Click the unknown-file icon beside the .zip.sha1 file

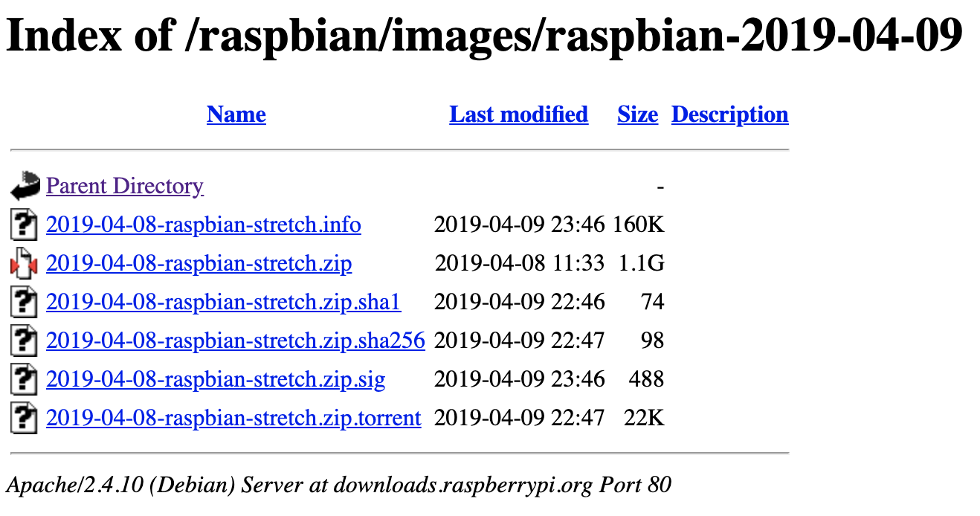25,302
